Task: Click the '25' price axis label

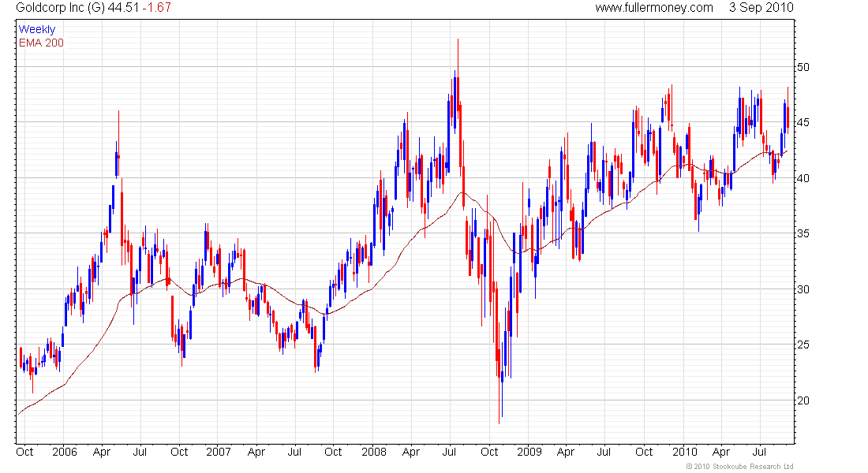Action: click(803, 345)
